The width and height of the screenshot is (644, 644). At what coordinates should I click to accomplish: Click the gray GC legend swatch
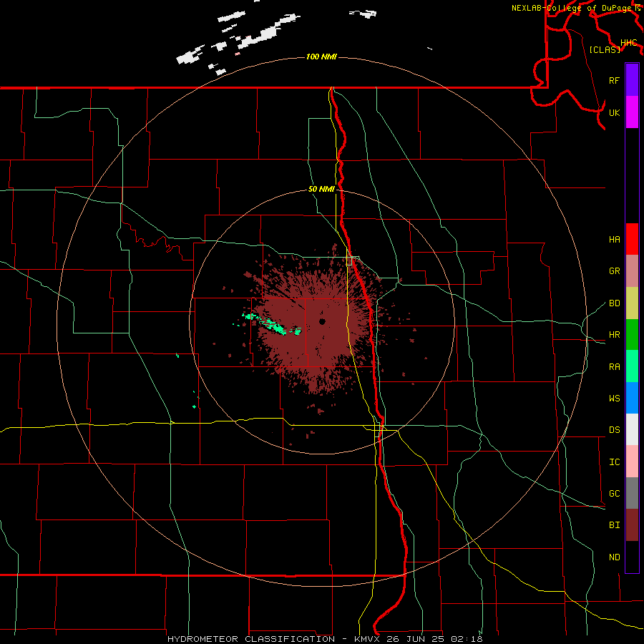632,493
